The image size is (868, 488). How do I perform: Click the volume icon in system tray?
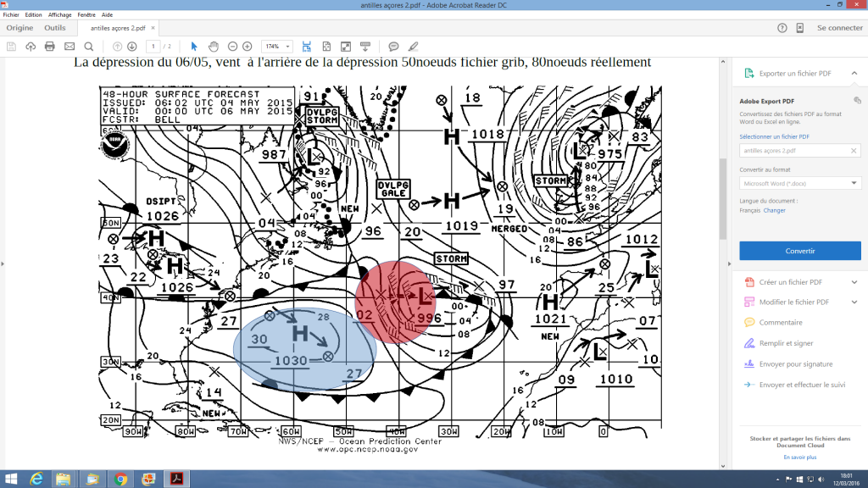click(821, 480)
